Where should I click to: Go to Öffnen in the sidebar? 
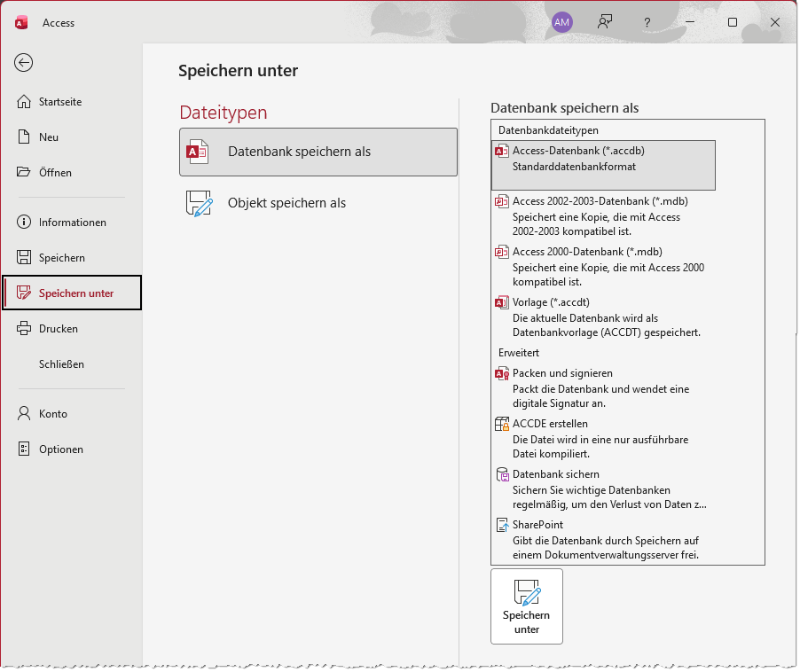click(72, 172)
